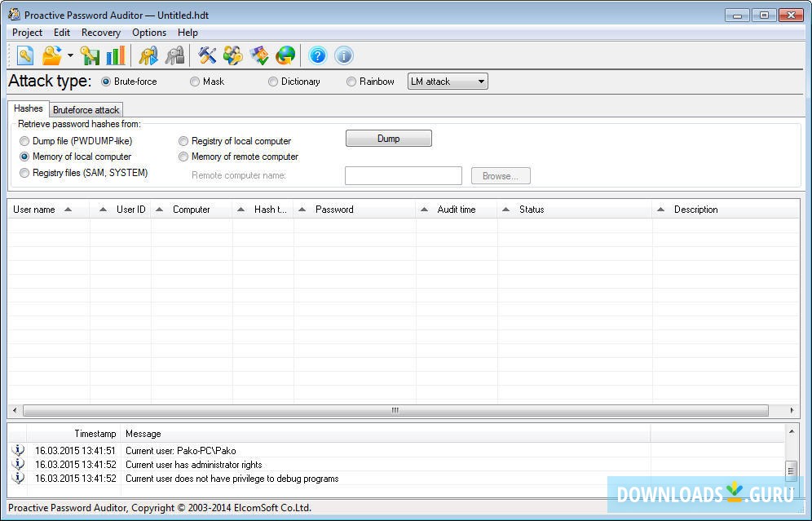Show the About info icon

coord(343,55)
